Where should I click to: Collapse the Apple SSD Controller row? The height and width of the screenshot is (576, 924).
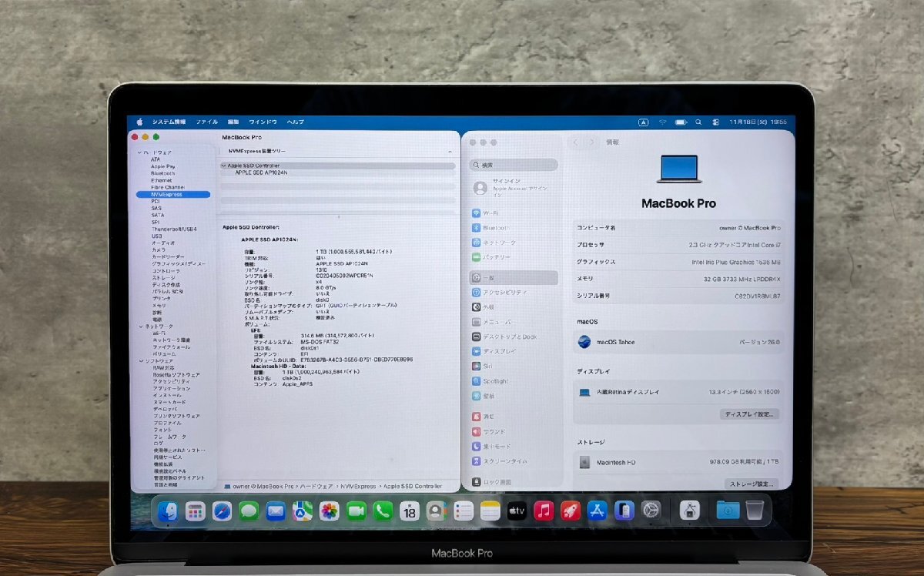(223, 166)
